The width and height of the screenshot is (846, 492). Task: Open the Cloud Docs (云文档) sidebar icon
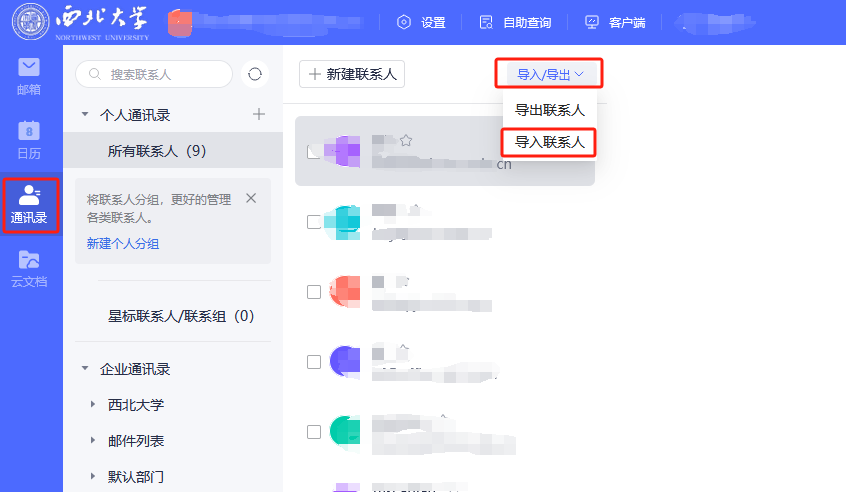point(30,268)
